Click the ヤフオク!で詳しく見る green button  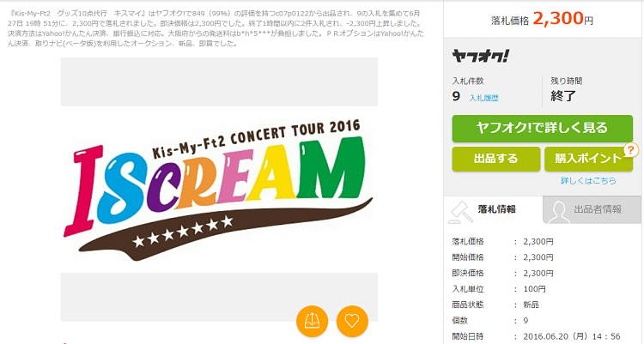(542, 129)
